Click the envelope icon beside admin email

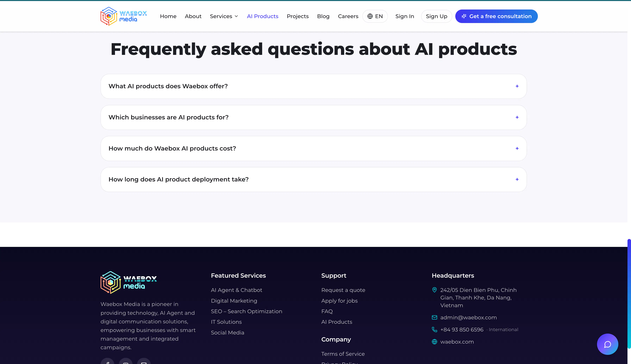click(x=435, y=318)
